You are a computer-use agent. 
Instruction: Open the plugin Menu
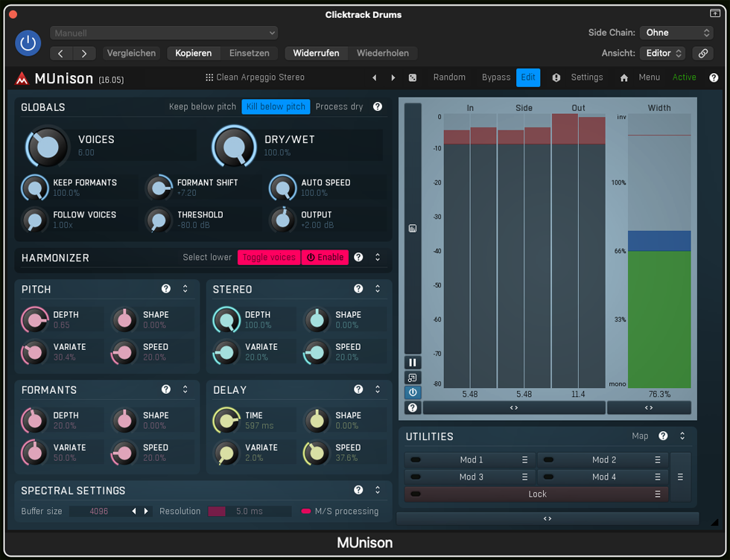(649, 77)
